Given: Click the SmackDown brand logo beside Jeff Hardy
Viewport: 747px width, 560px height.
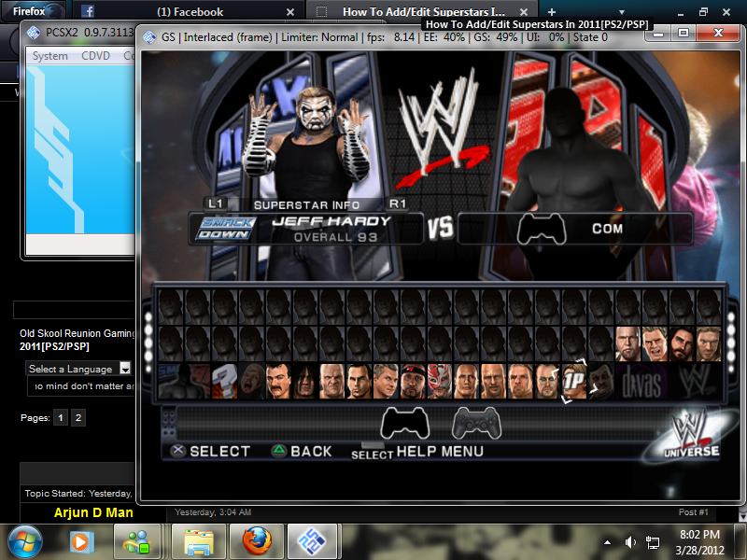Looking at the screenshot, I should [226, 229].
